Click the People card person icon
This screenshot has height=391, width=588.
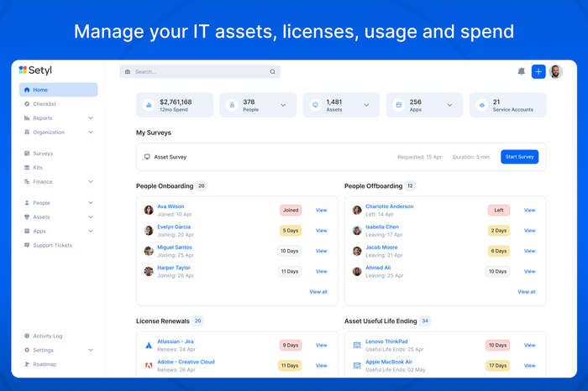pos(232,105)
